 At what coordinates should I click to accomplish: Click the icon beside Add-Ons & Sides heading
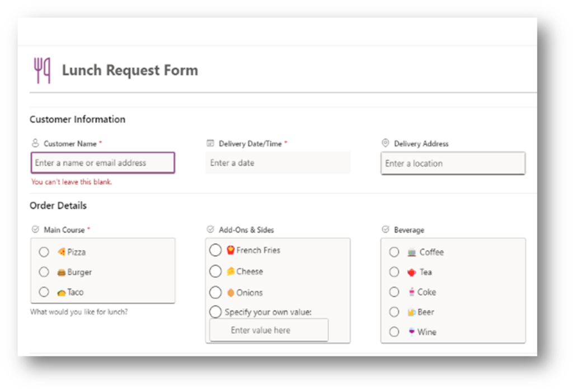click(210, 229)
